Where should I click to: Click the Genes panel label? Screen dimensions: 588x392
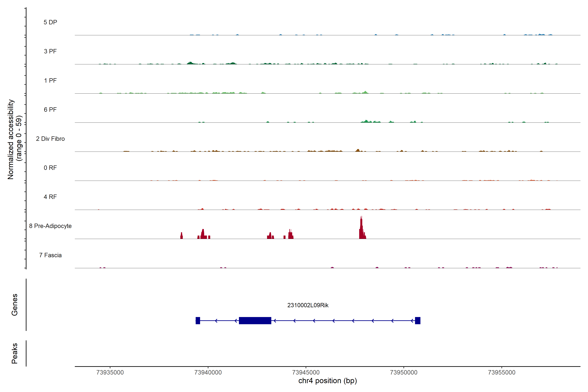pyautogui.click(x=15, y=305)
